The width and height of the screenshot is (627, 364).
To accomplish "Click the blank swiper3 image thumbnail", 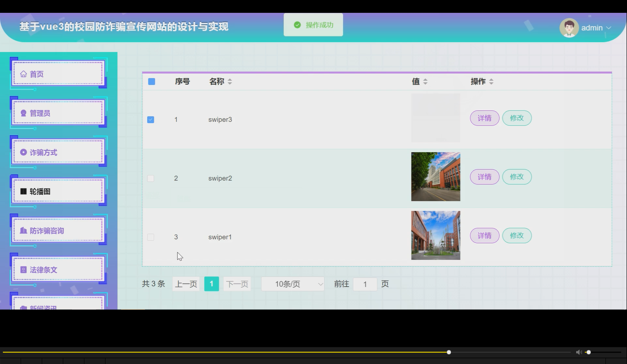I will point(436,118).
